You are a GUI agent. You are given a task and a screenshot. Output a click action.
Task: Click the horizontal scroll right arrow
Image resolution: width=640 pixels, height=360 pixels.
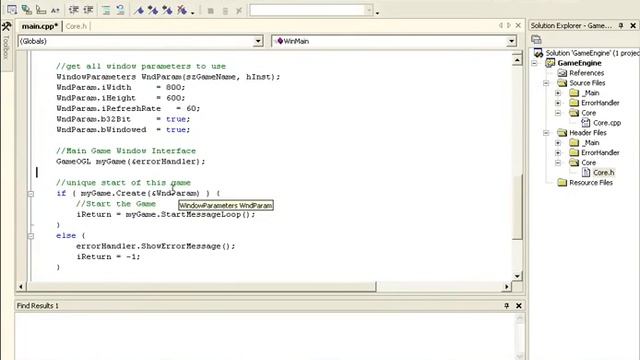click(507, 287)
